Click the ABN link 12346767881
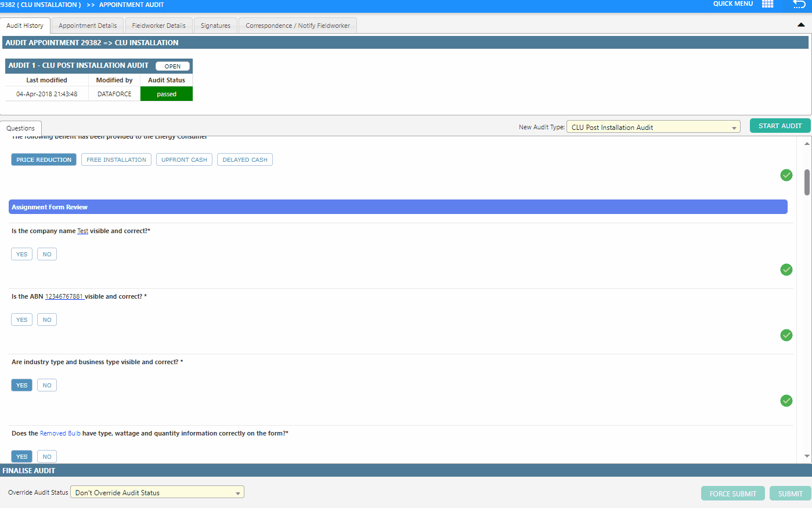Image resolution: width=812 pixels, height=508 pixels. [x=64, y=296]
